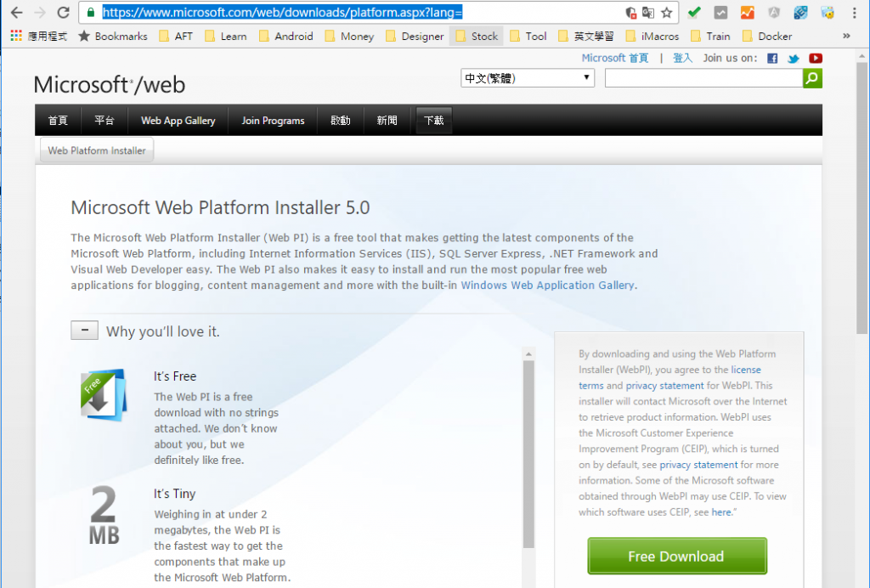Screen dimensions: 870x588
Task: Follow the Windows Web Application Gallery link
Action: [548, 286]
